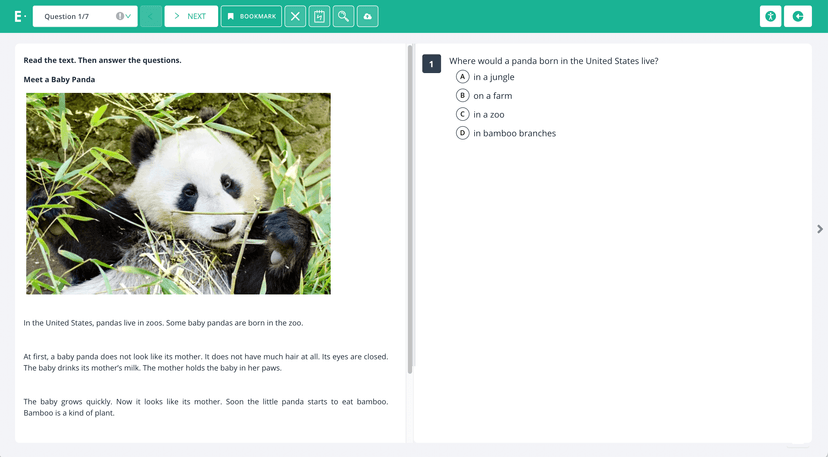The height and width of the screenshot is (457, 828).
Task: Click the Edulastic E logo icon
Action: (x=19, y=16)
